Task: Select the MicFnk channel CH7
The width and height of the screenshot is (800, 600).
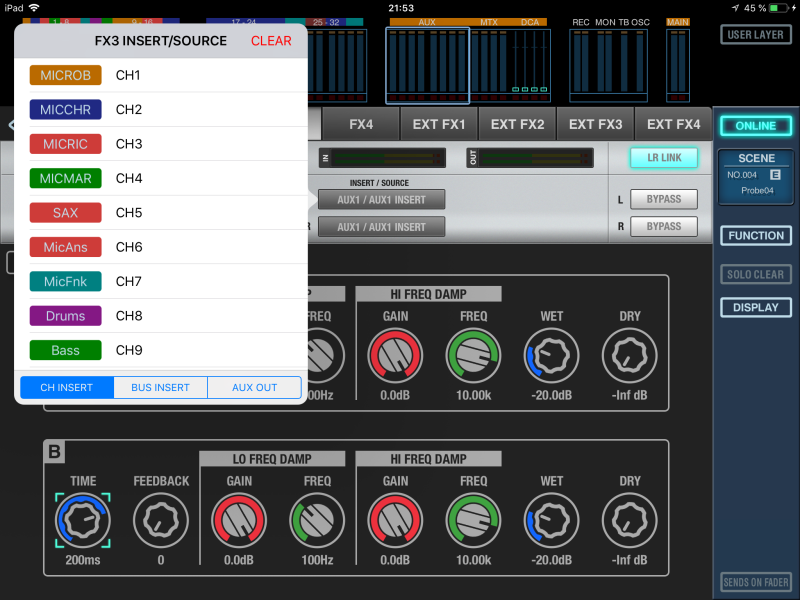Action: pos(66,282)
